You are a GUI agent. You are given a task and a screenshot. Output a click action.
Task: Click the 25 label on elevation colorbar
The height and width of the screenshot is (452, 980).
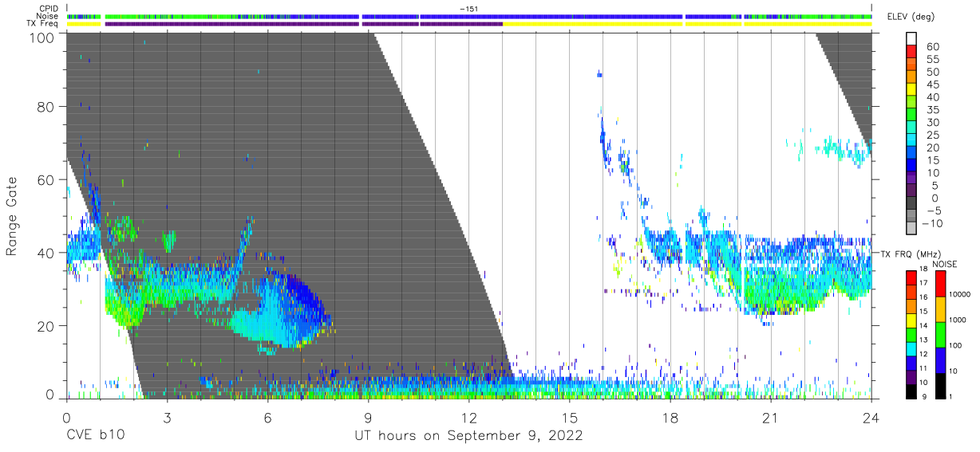(933, 135)
